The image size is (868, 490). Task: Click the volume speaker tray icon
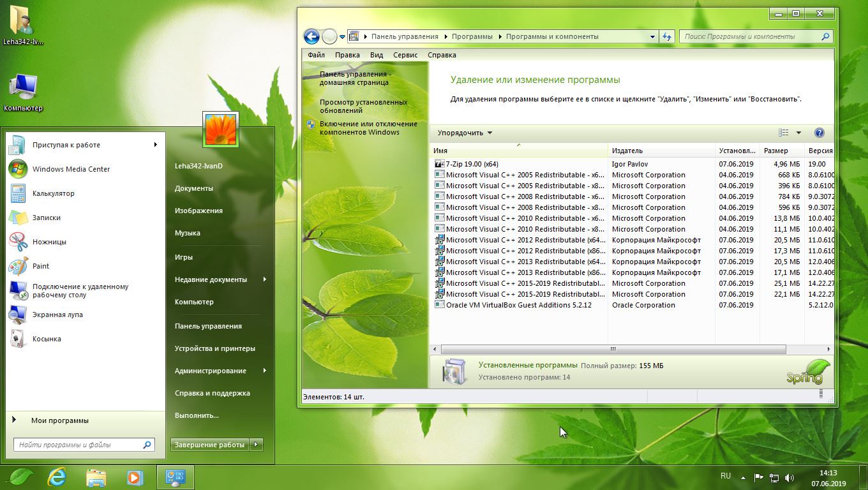789,477
